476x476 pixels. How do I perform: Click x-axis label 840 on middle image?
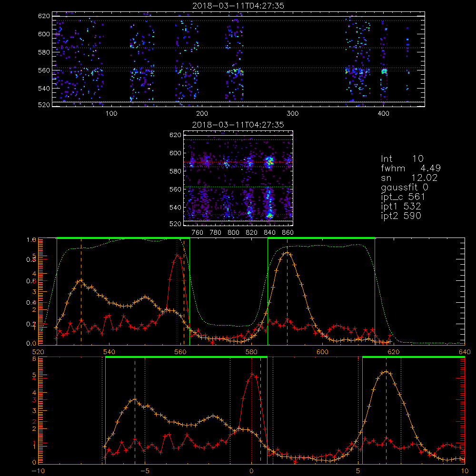coord(269,233)
